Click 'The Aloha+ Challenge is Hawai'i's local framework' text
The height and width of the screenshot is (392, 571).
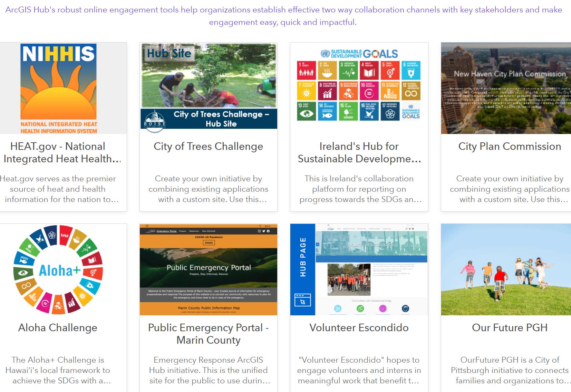pos(58,370)
